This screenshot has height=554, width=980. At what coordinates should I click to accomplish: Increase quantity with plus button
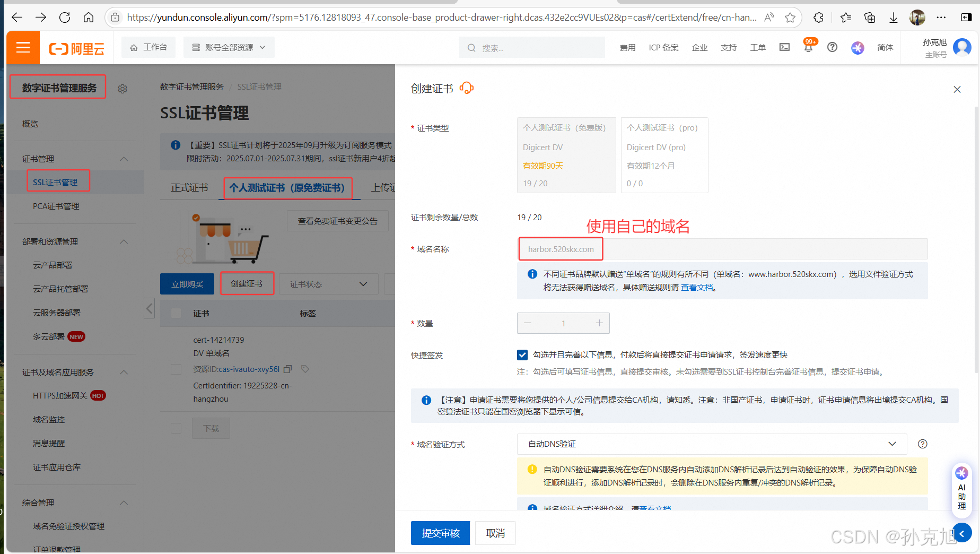(x=599, y=323)
